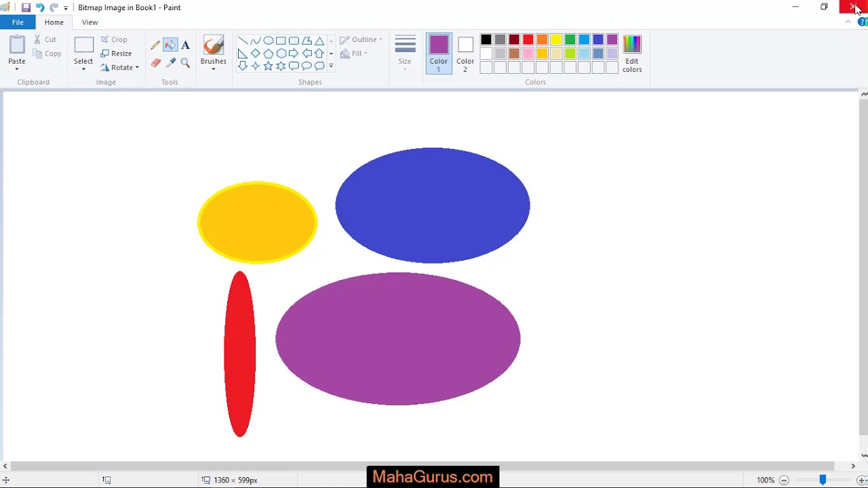The width and height of the screenshot is (868, 488).
Task: Choose the Right arrow shape
Action: coord(294,54)
